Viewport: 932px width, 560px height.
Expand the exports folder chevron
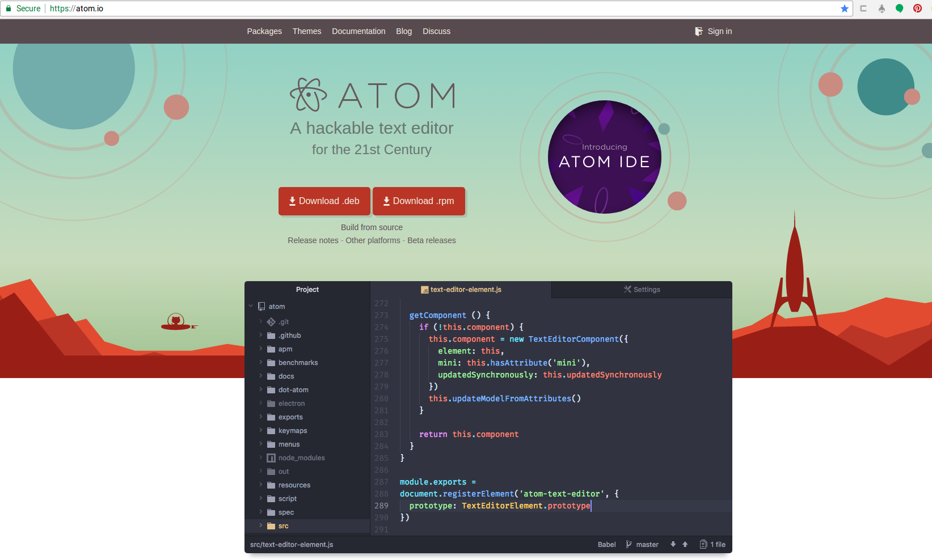261,417
